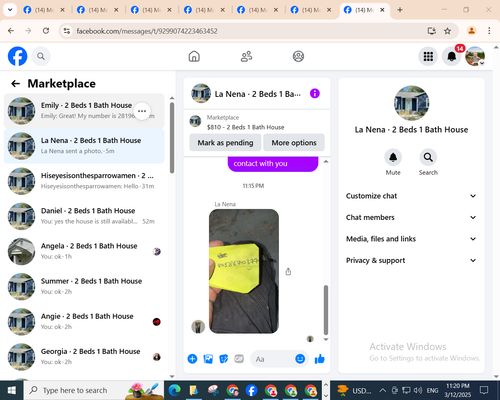Image resolution: width=500 pixels, height=400 pixels.
Task: Install app icon in address bar
Action: point(432,31)
